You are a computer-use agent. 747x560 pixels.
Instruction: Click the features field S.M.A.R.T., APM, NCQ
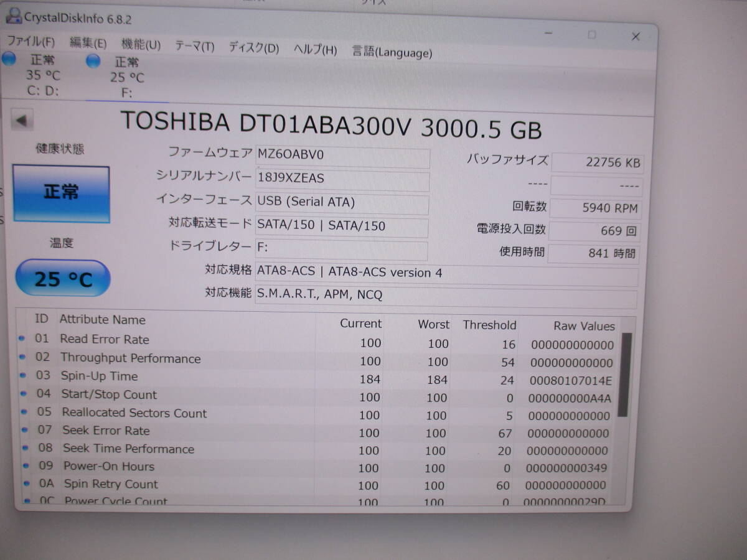(446, 296)
